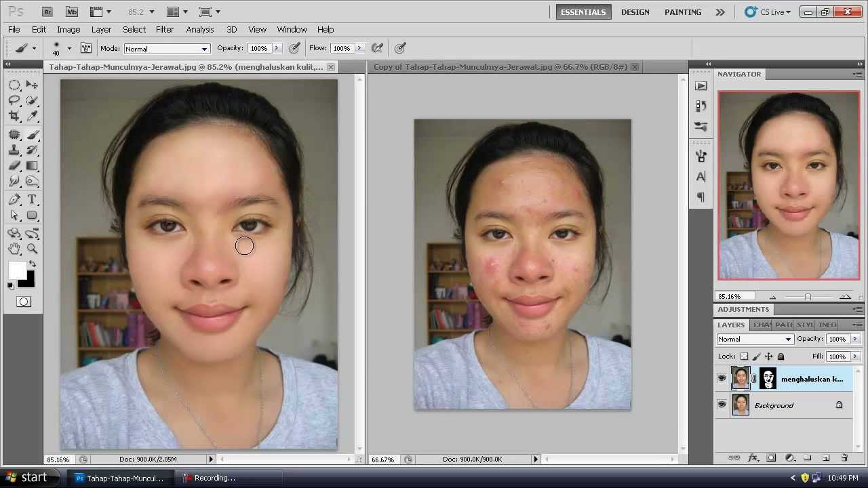
Task: Hide the Background layer visibility eye
Action: [x=722, y=405]
